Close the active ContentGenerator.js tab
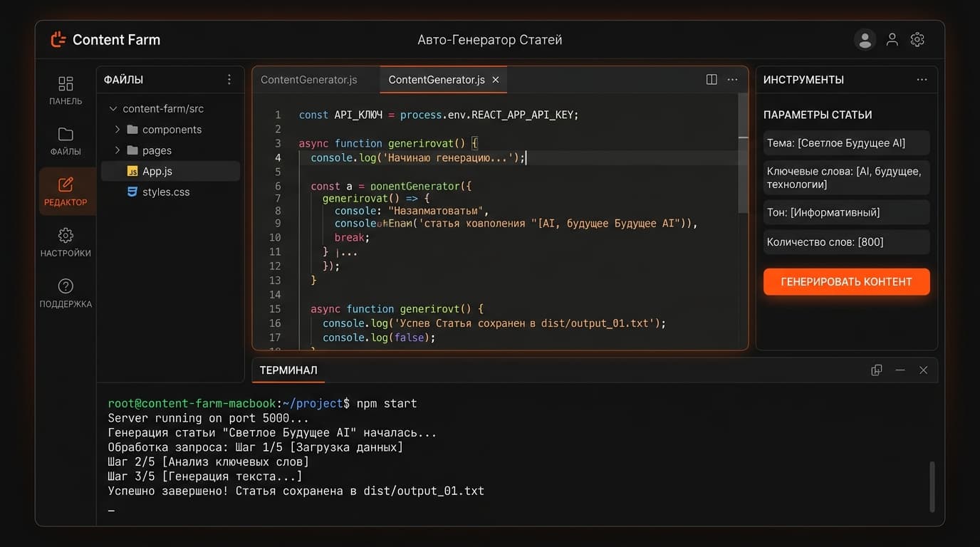Viewport: 980px width, 547px height. pyautogui.click(x=496, y=80)
